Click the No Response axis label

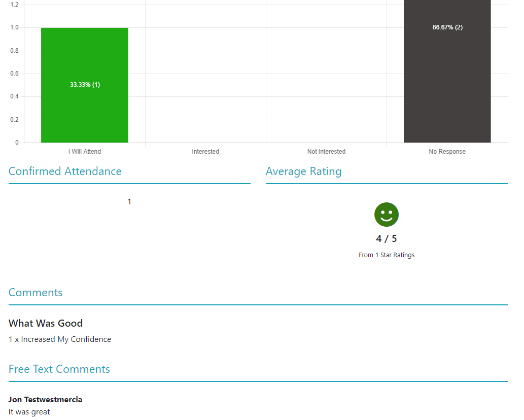coord(447,152)
